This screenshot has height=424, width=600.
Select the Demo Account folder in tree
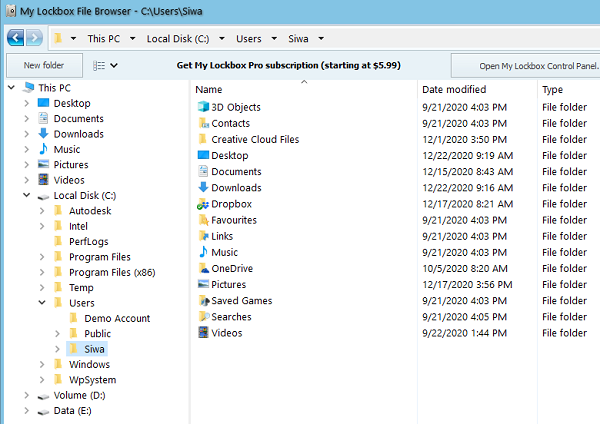tap(117, 318)
